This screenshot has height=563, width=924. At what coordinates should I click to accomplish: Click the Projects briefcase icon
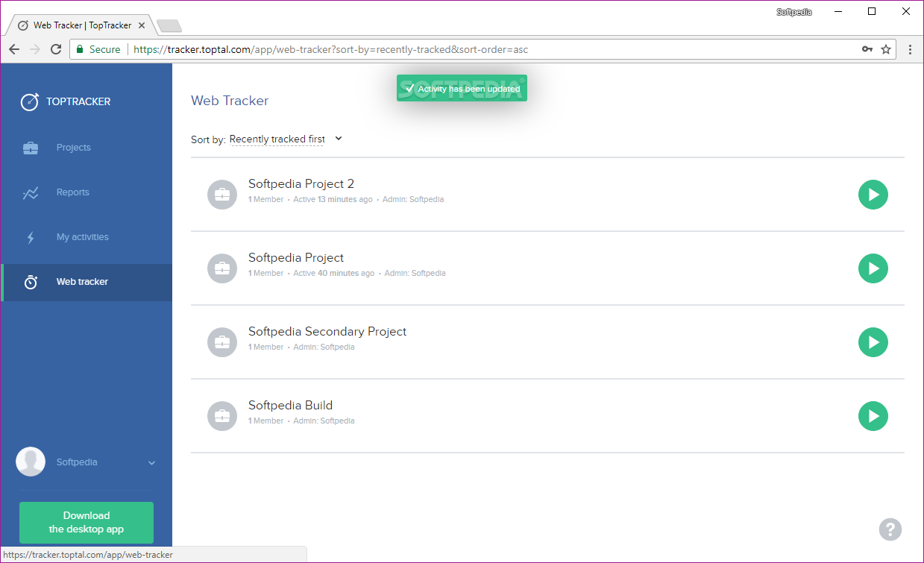tap(31, 148)
